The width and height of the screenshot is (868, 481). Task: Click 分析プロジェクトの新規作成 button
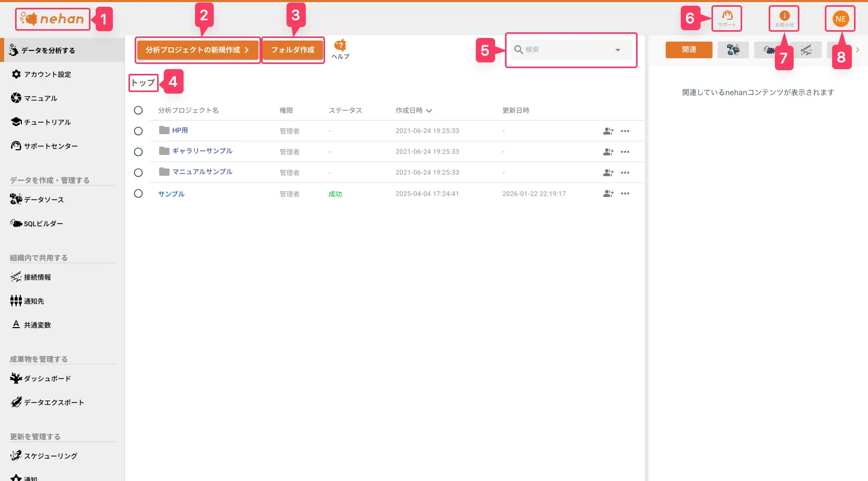tap(198, 50)
